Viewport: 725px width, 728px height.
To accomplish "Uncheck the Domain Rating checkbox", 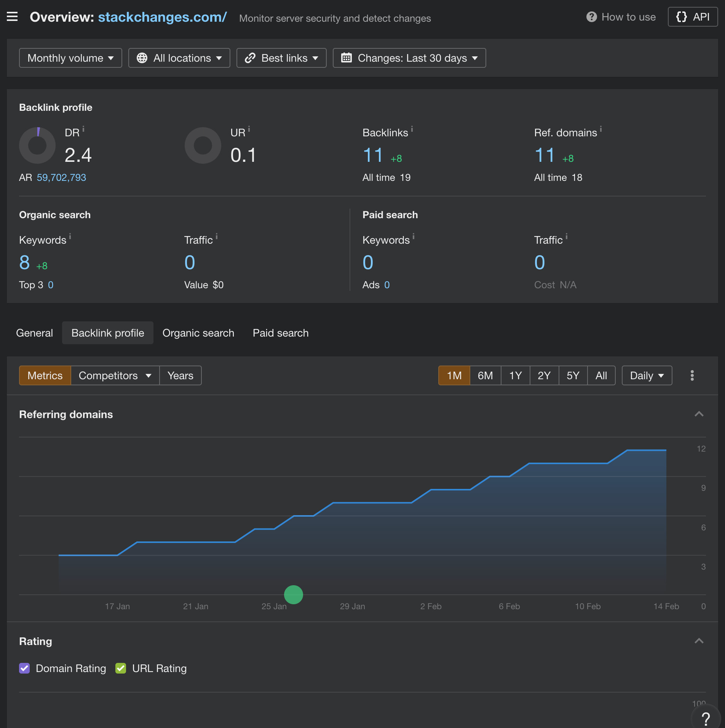I will [x=24, y=668].
